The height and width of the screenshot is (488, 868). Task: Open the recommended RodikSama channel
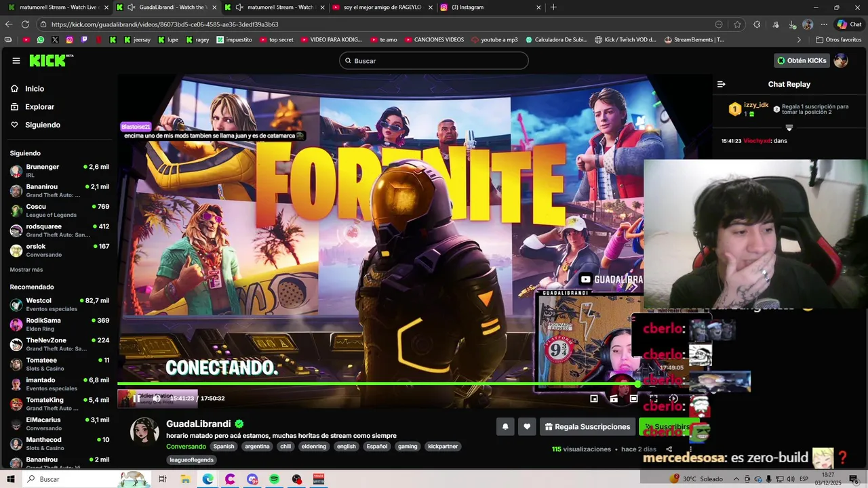59,324
